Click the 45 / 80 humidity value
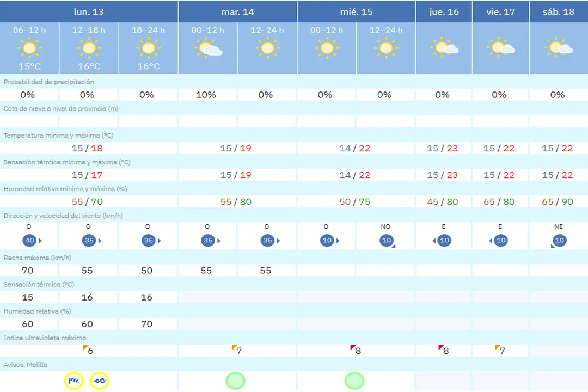This screenshot has width=588, height=392. pos(443,202)
